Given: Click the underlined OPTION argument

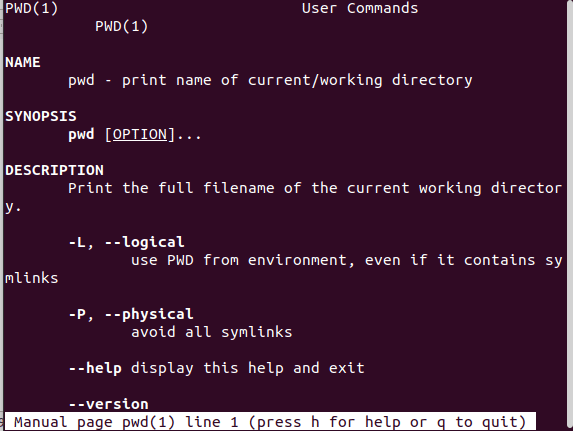Looking at the screenshot, I should click(x=140, y=135).
